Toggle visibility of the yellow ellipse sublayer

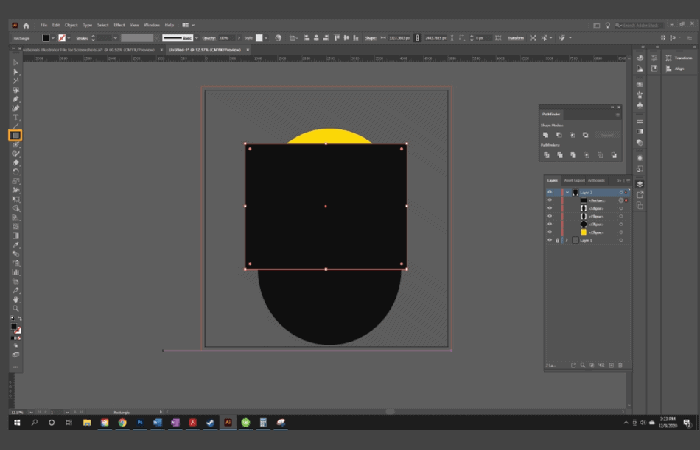[550, 233]
